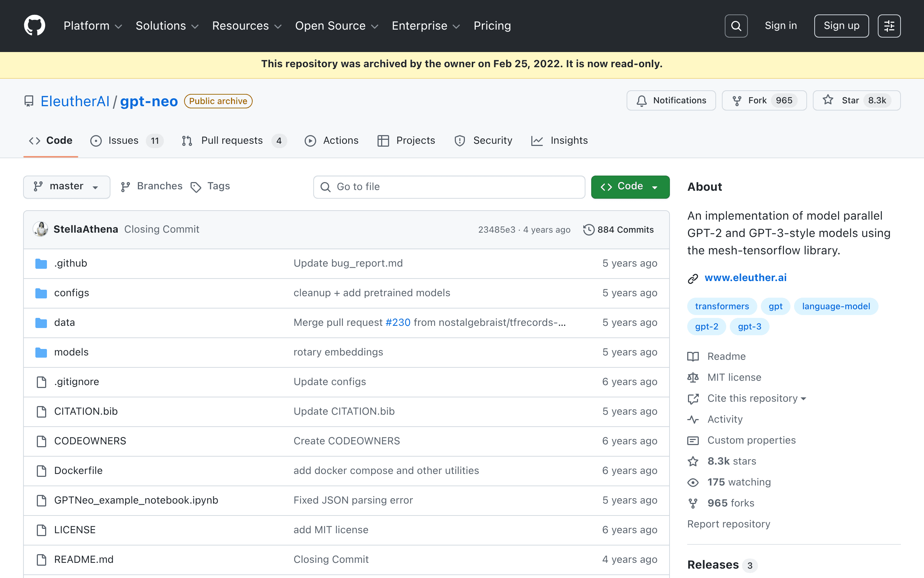The height and width of the screenshot is (578, 924).
Task: Open the Issues tab
Action: click(127, 141)
